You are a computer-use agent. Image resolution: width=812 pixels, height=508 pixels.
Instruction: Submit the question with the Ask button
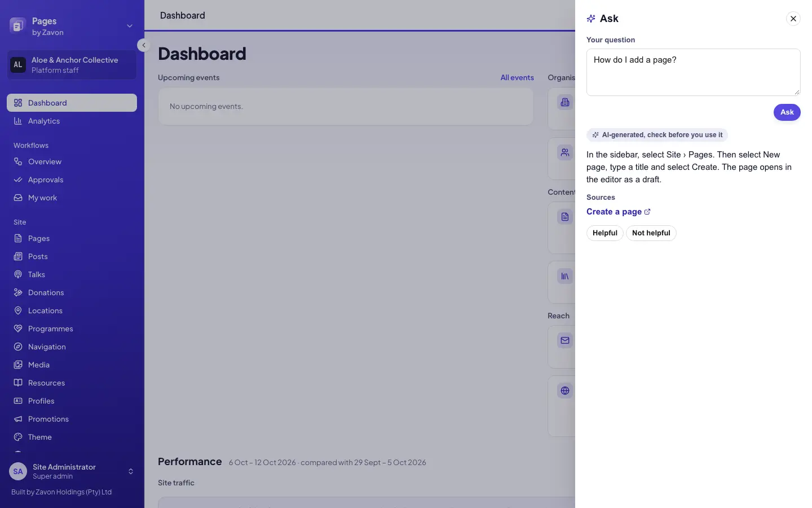point(787,112)
